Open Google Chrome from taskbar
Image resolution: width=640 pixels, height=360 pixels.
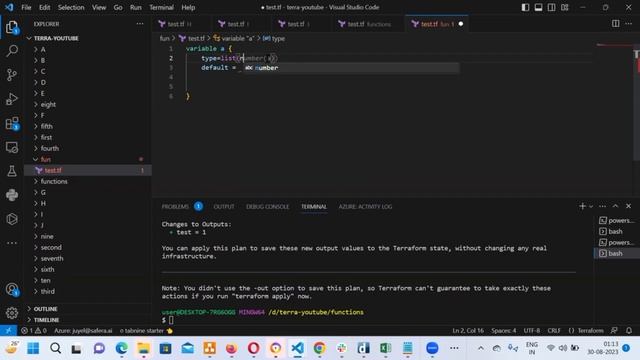tap(320, 348)
